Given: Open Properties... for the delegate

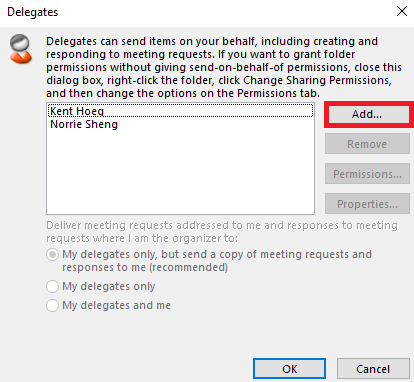Looking at the screenshot, I should pos(367,204).
